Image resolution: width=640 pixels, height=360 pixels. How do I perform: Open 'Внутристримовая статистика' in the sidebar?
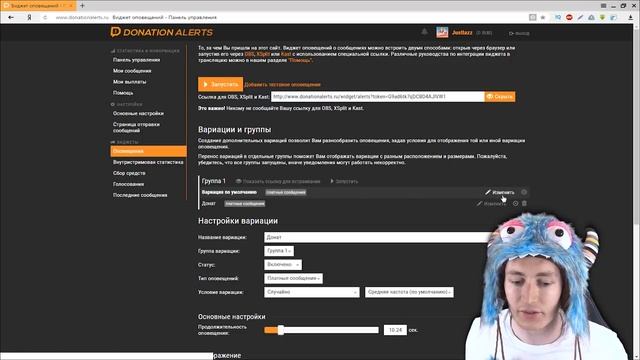click(x=148, y=162)
